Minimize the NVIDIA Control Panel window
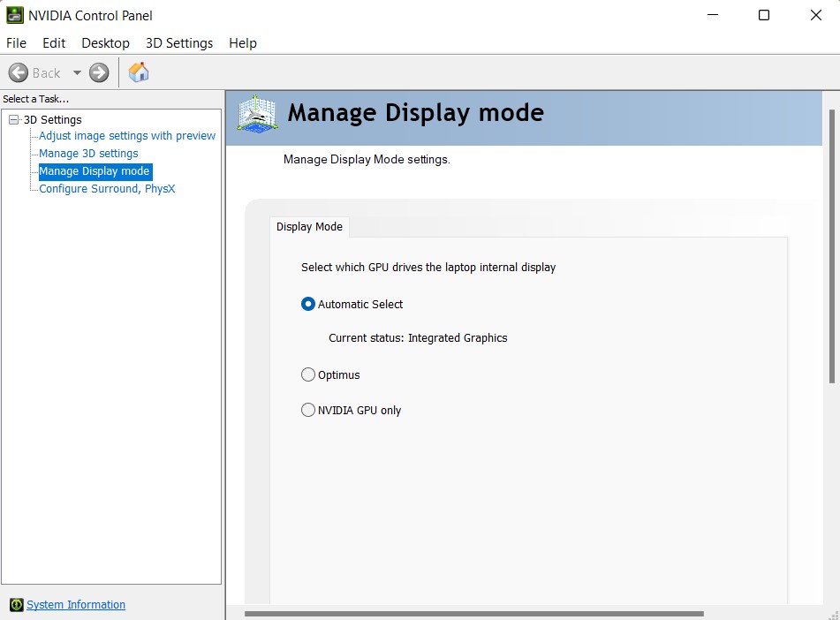Screen dimensions: 840x620 pos(713,15)
